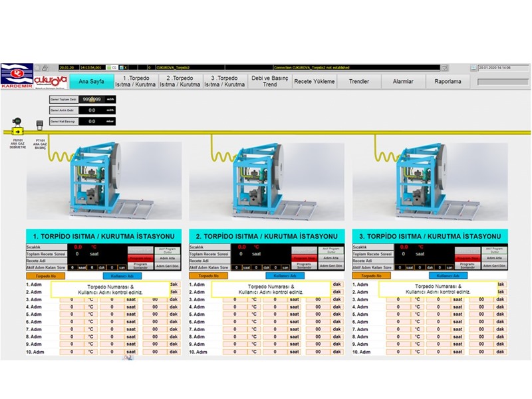Click the 'Connection CUKUROVA_Torpido2 not established' message
The height and width of the screenshot is (399, 532).
click(311, 68)
